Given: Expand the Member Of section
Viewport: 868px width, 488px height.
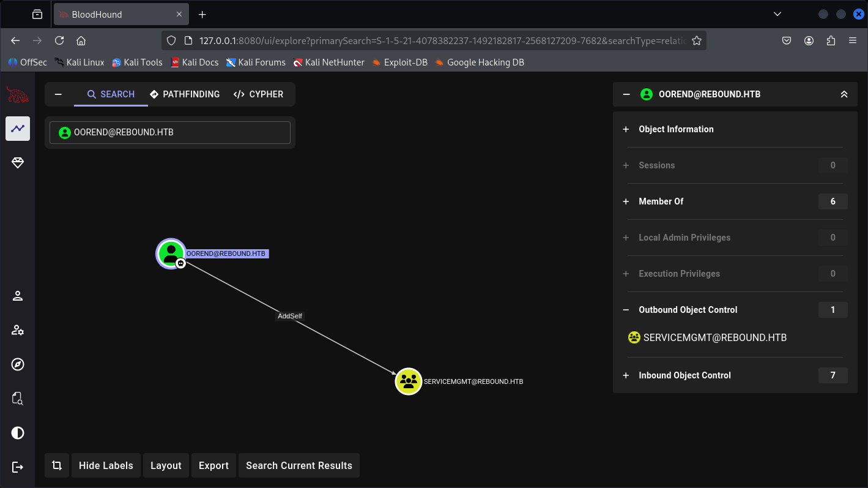Looking at the screenshot, I should (661, 201).
